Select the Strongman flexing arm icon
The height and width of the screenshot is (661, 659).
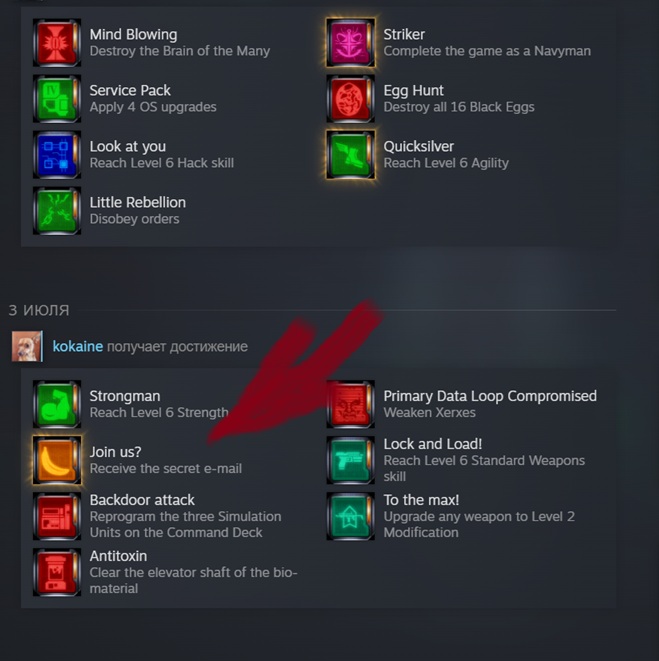click(x=57, y=404)
